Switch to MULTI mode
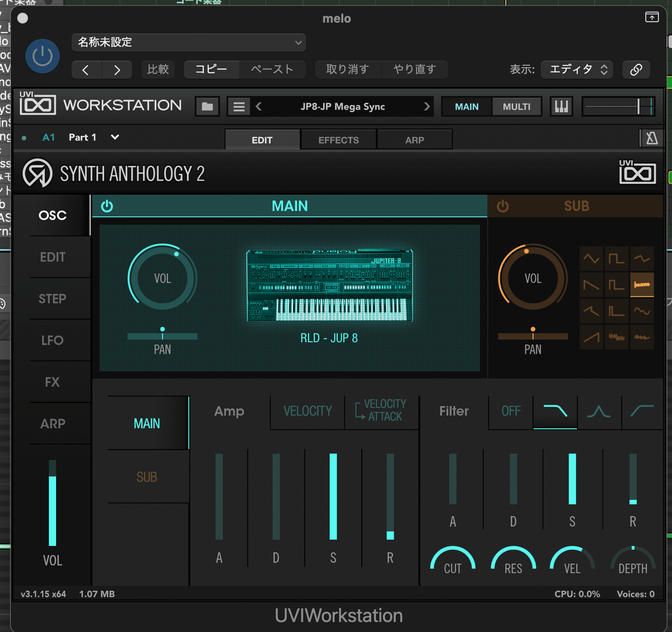 tap(516, 106)
